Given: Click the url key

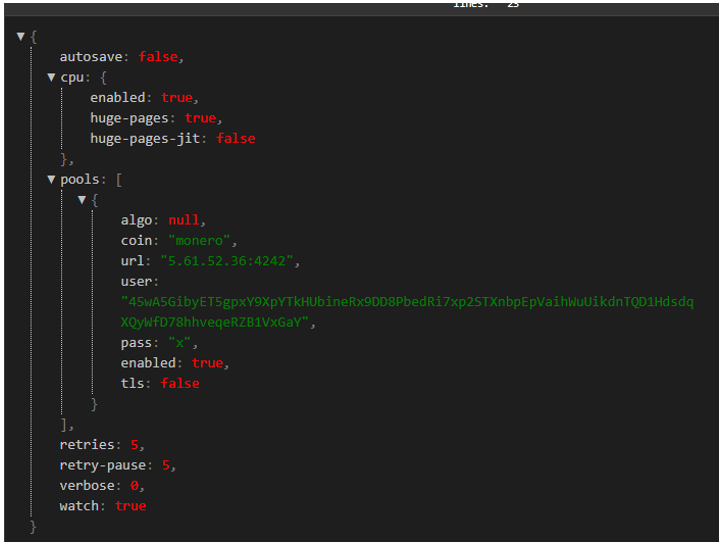Looking at the screenshot, I should (132, 261).
